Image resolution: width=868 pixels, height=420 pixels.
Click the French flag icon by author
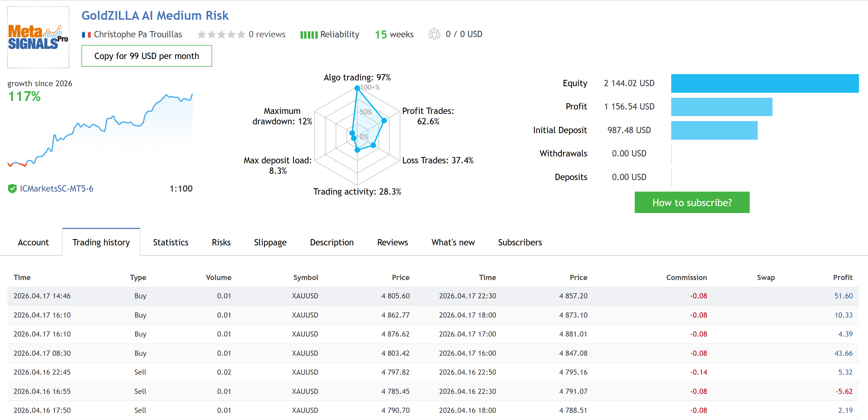pyautogui.click(x=86, y=35)
